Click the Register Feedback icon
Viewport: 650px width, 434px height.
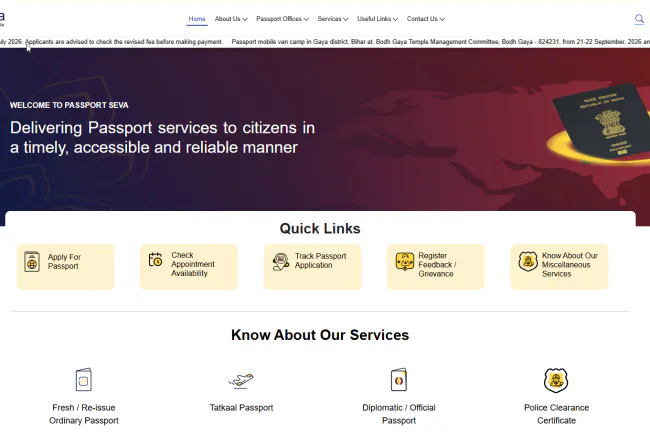click(405, 262)
